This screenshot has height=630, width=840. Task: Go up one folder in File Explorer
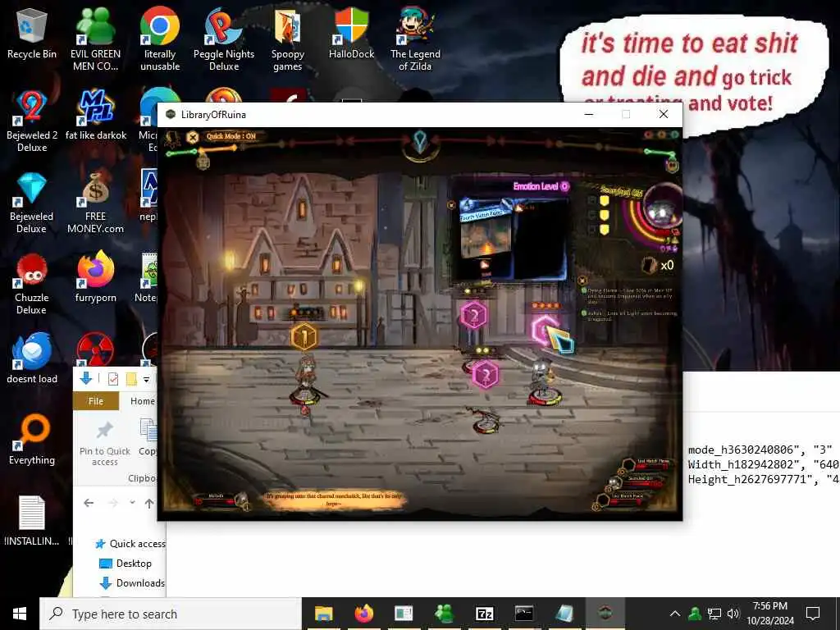(x=149, y=503)
